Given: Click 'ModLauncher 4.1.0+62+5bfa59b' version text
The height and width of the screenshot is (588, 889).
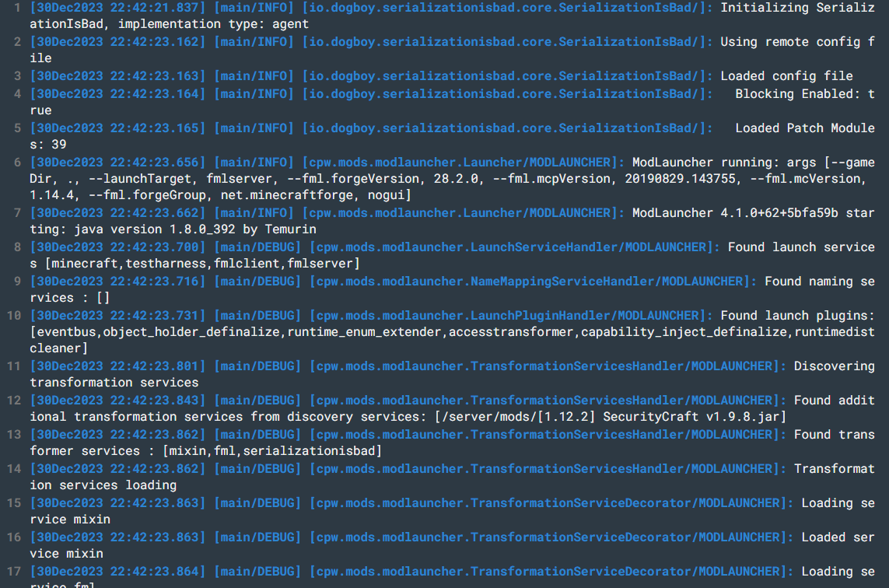Looking at the screenshot, I should tap(735, 213).
